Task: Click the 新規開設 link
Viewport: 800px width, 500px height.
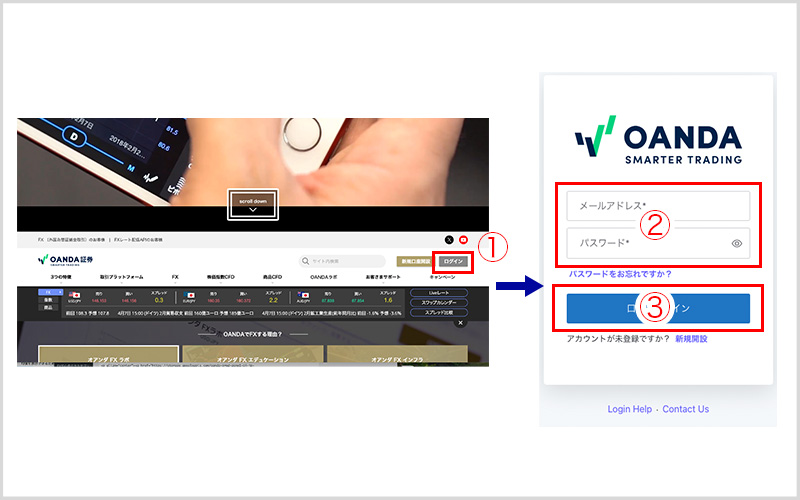Action: [x=691, y=339]
